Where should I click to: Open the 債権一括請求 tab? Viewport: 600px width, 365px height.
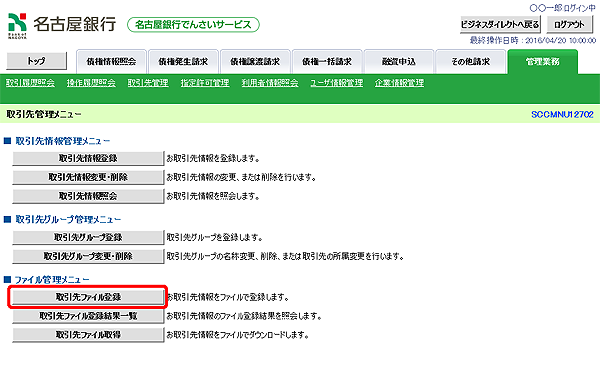click(327, 62)
